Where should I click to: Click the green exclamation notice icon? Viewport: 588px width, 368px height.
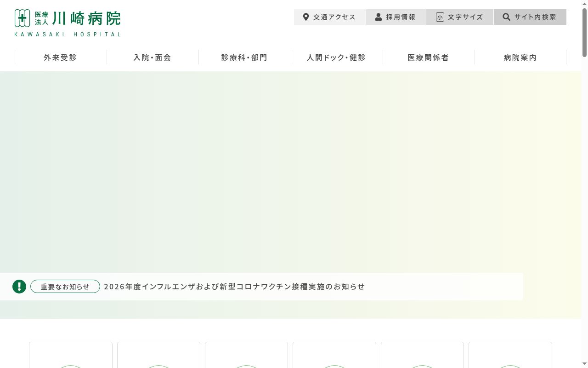pyautogui.click(x=19, y=287)
